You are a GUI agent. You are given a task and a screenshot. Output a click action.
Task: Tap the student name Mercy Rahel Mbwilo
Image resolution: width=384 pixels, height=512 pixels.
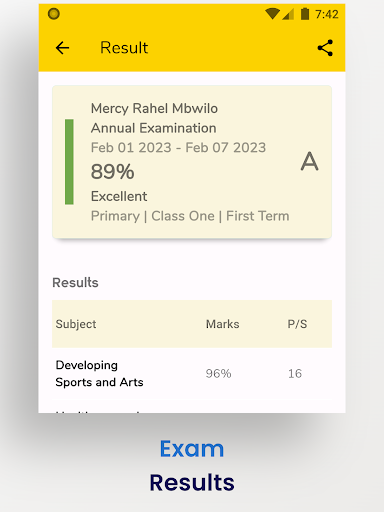pyautogui.click(x=154, y=109)
